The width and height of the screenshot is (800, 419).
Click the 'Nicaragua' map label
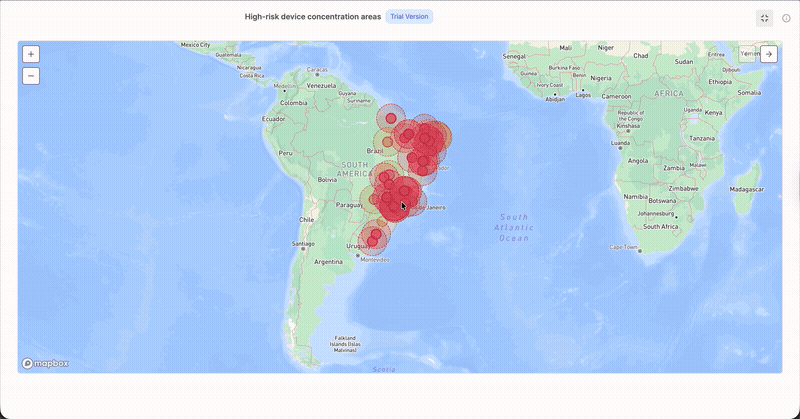(249, 67)
